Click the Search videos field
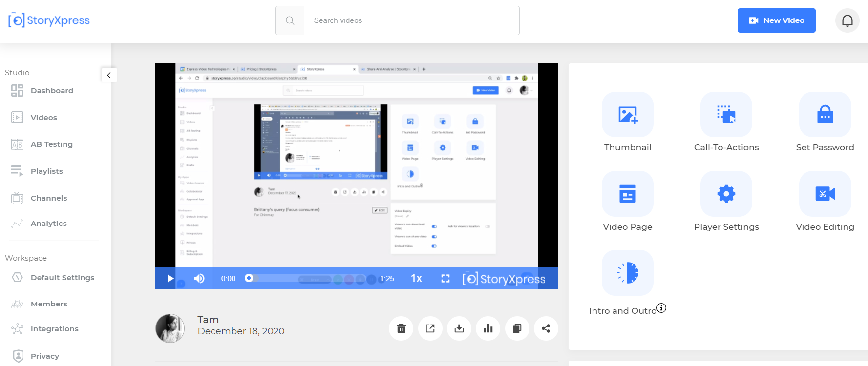This screenshot has width=868, height=366. pyautogui.click(x=412, y=20)
